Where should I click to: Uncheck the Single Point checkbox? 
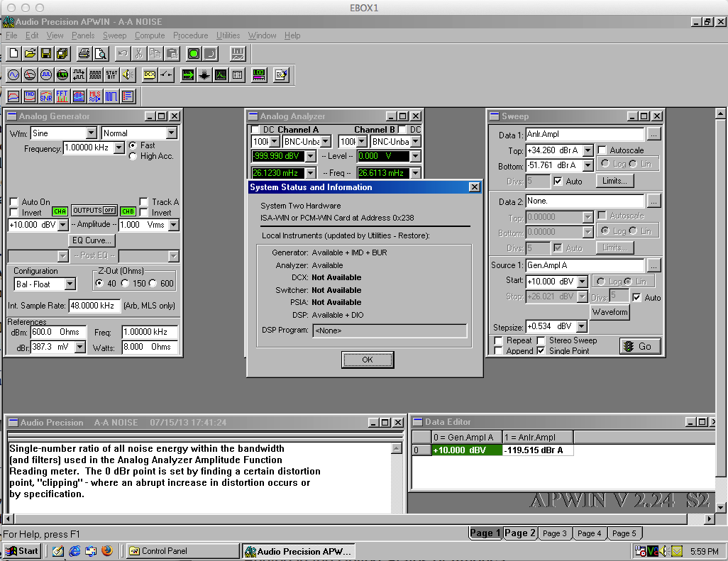(x=541, y=351)
